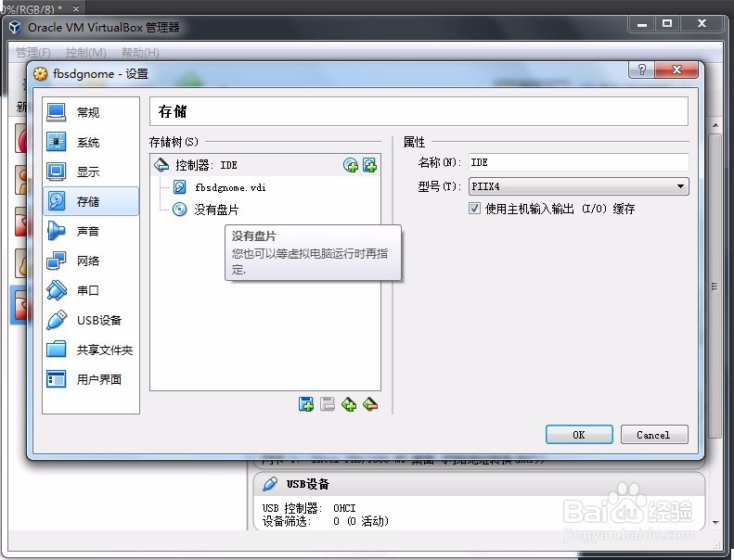Image resolution: width=734 pixels, height=560 pixels.
Task: Add optical drive to IDE controller
Action: click(351, 165)
